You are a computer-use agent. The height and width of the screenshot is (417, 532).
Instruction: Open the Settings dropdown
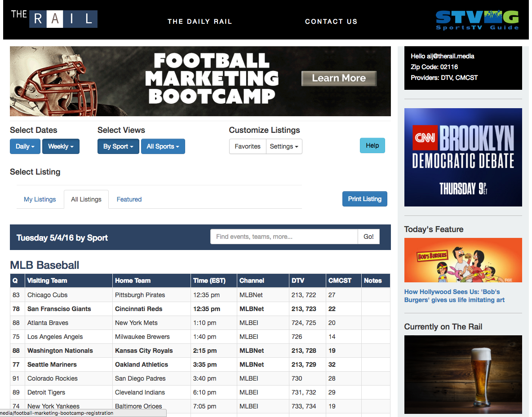pyautogui.click(x=284, y=146)
